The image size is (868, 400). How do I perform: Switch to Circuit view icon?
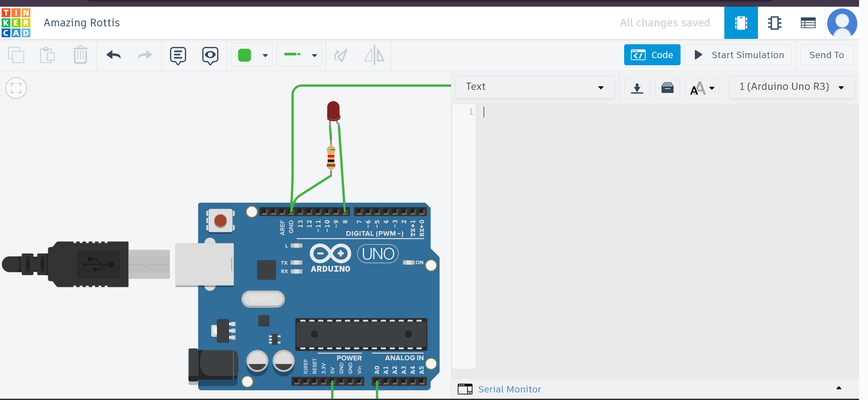(x=741, y=23)
